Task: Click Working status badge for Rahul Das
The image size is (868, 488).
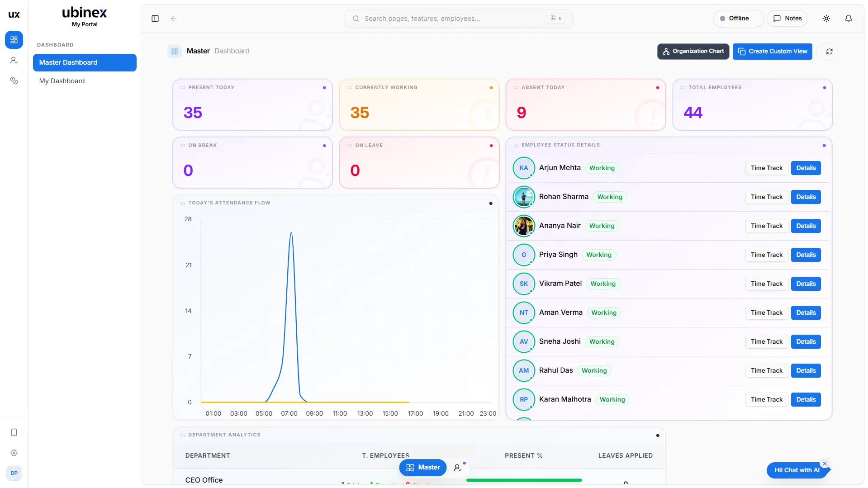Action: (594, 371)
